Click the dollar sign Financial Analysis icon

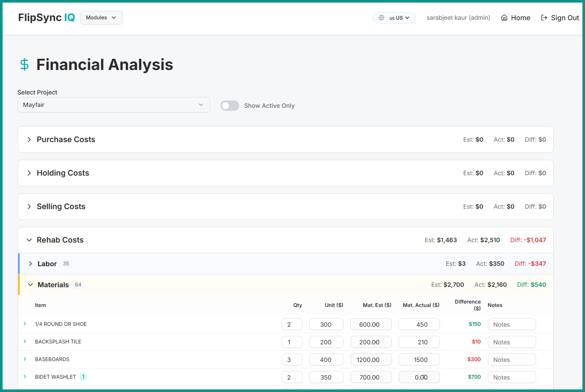point(24,64)
